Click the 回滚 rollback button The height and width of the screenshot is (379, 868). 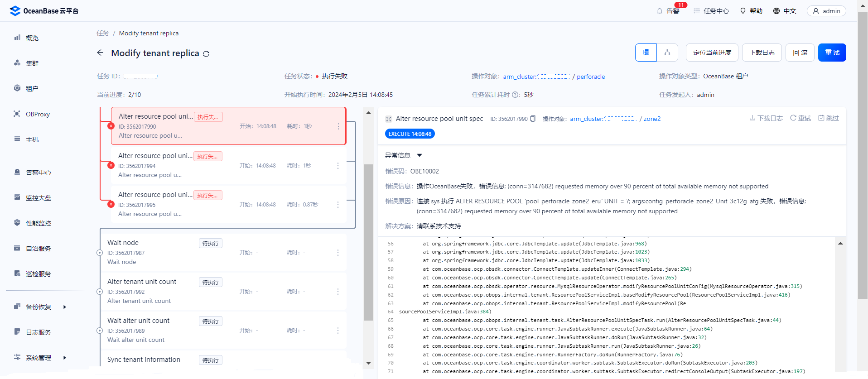[800, 53]
